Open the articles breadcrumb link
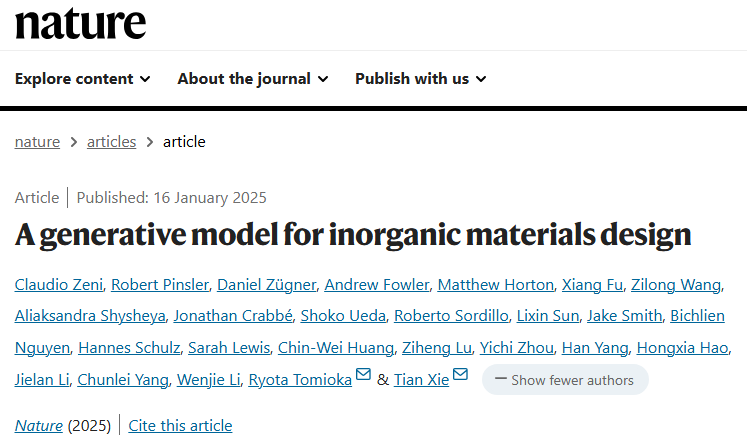This screenshot has height=445, width=747. 111,142
